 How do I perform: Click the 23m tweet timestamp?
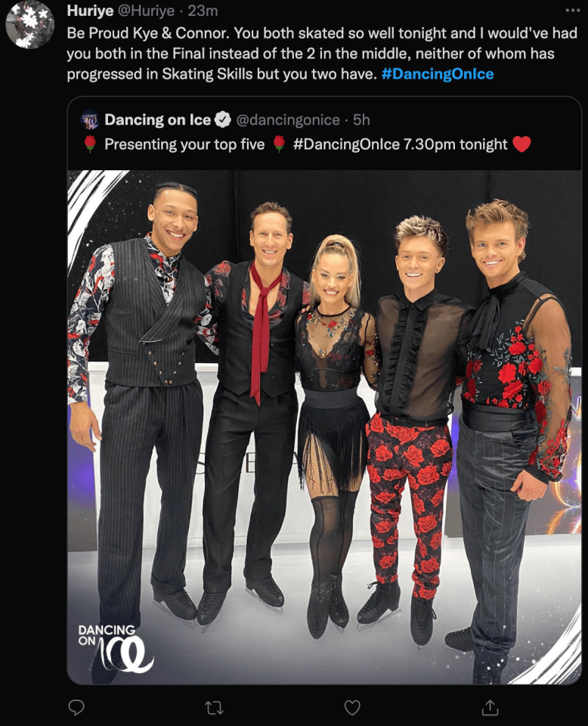point(203,11)
